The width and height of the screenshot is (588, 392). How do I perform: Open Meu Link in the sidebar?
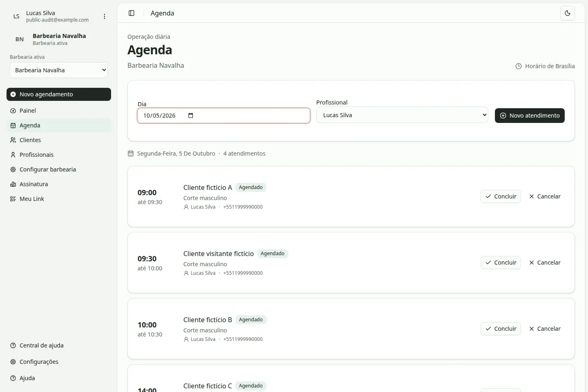click(59, 199)
